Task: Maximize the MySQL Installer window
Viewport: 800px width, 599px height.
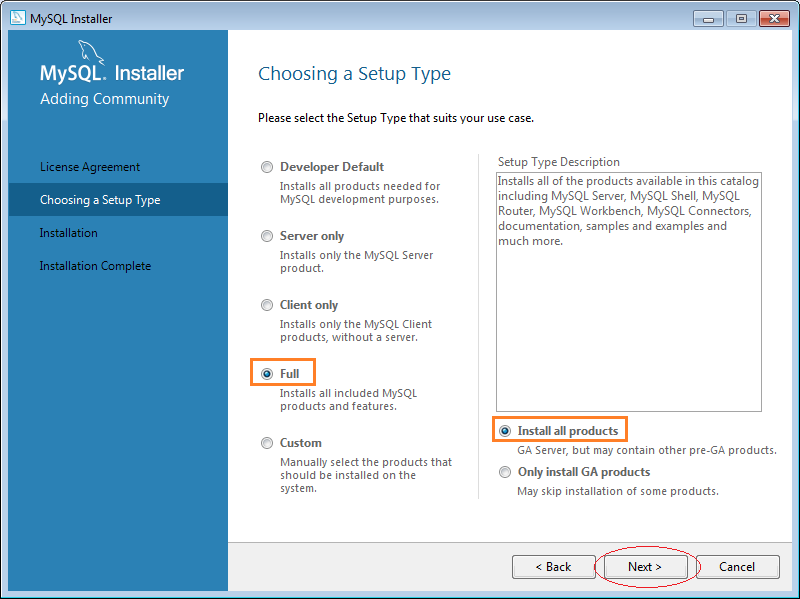Action: click(x=741, y=19)
